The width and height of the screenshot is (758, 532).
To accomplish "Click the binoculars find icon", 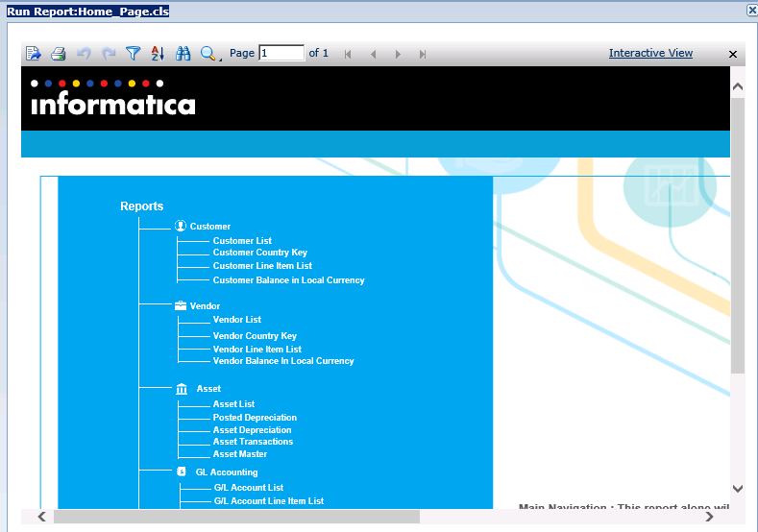I will 183,54.
